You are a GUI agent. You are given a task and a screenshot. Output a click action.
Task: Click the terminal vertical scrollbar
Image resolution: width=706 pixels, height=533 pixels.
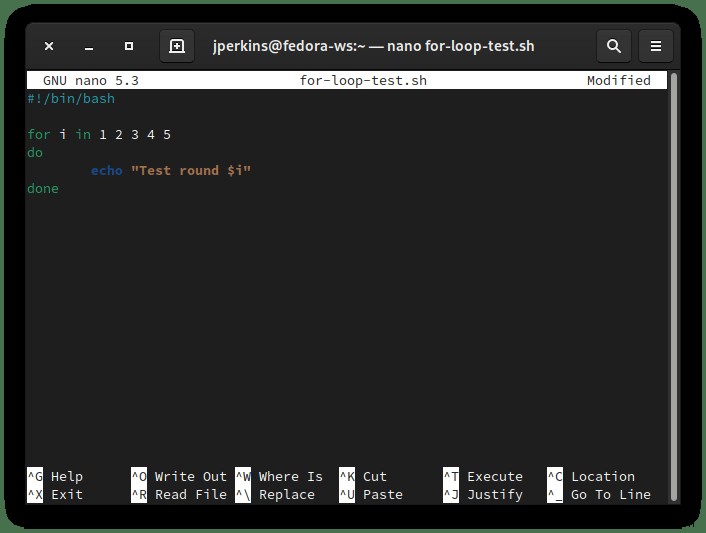point(674,287)
